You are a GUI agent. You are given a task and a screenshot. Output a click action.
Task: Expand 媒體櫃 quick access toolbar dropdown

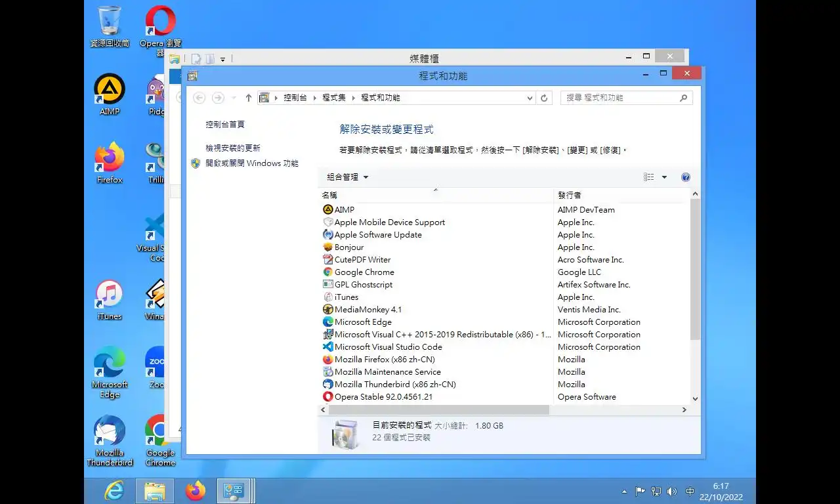tap(222, 59)
